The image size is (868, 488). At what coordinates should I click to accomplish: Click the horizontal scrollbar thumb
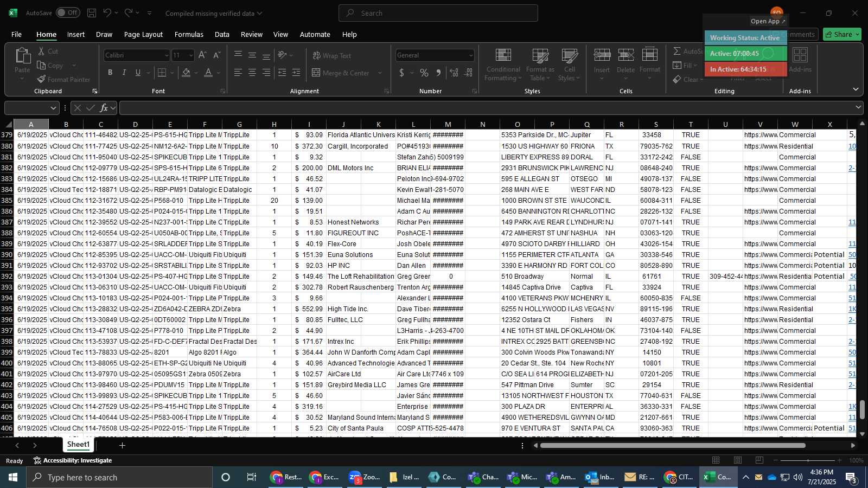point(673,446)
